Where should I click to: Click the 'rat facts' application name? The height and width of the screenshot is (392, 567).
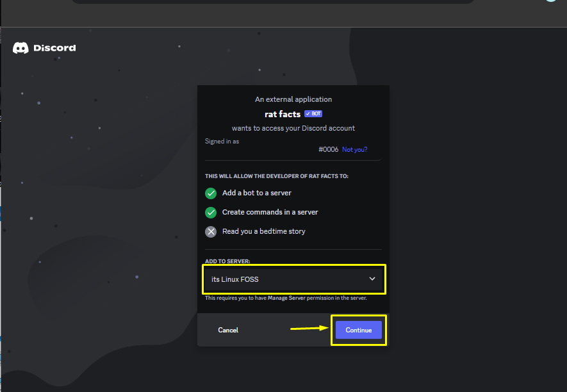283,114
